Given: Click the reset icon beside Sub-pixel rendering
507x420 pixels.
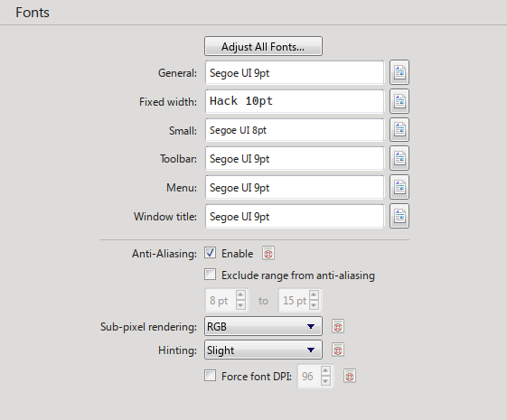Looking at the screenshot, I should 338,326.
